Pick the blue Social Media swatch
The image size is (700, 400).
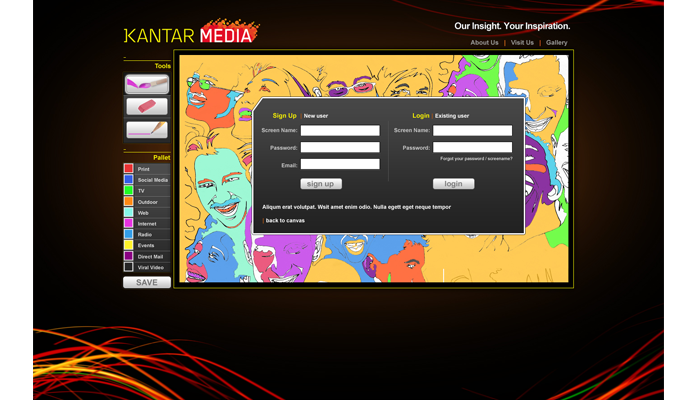[129, 180]
